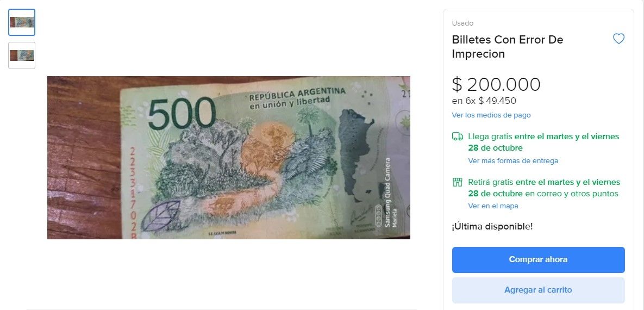Click the Agregar al carrito button
The image size is (644, 310).
click(x=539, y=290)
